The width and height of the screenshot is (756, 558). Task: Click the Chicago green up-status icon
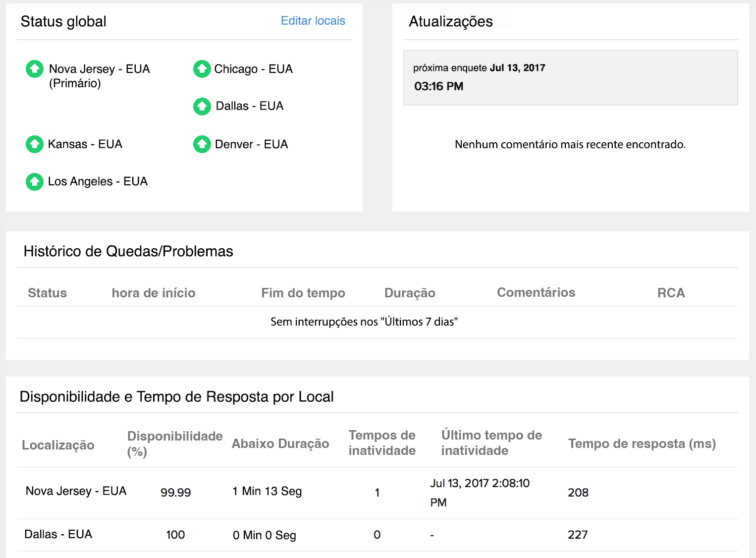tap(202, 69)
